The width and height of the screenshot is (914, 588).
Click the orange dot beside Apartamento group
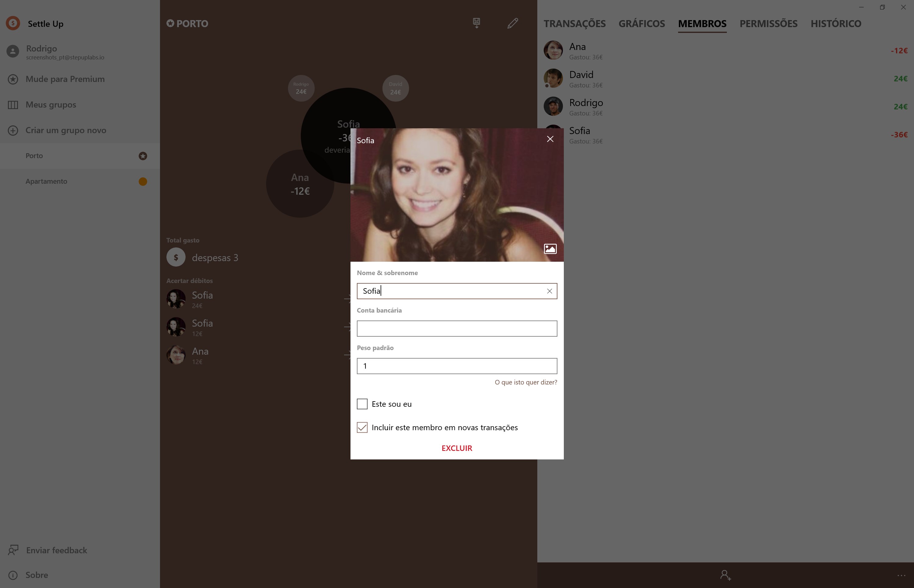(143, 181)
